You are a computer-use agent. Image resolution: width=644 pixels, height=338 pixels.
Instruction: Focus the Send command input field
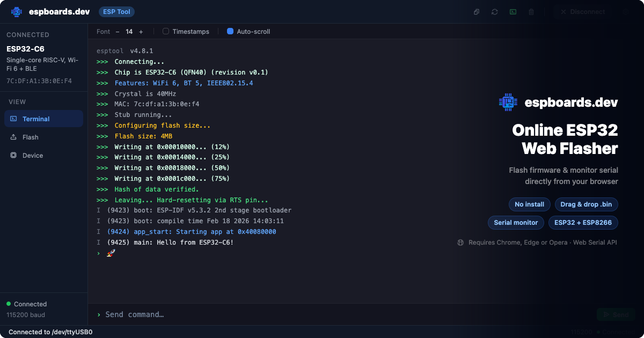click(343, 314)
